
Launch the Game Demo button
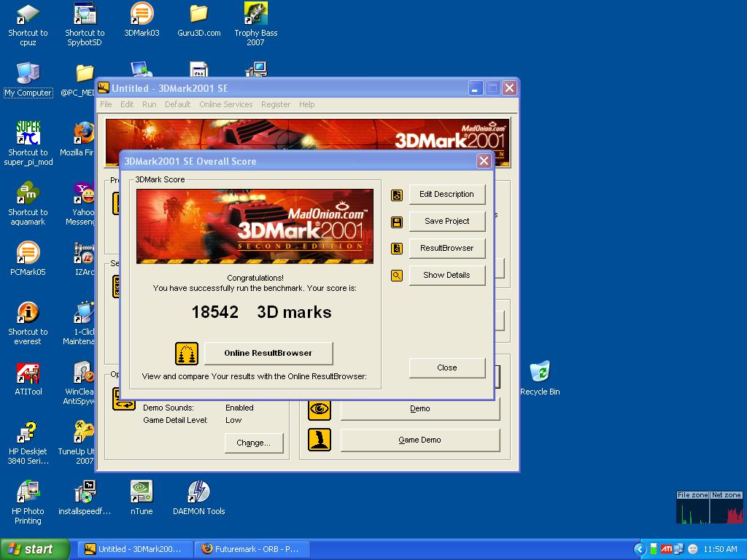tap(420, 440)
